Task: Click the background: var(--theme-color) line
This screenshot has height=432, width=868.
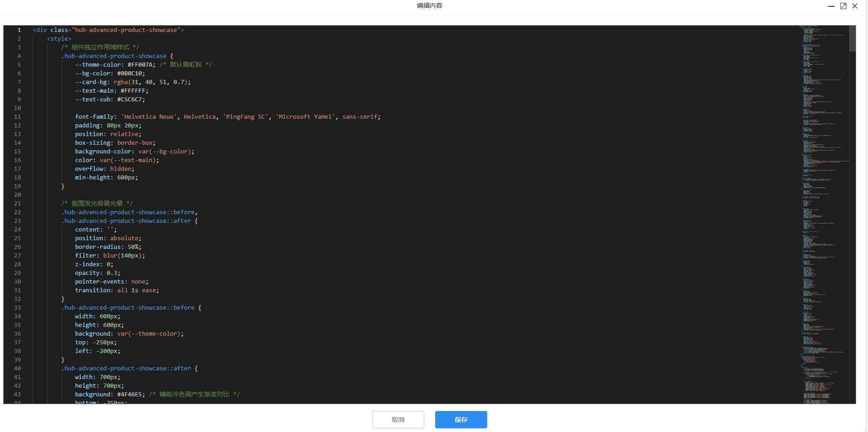Action: [x=129, y=334]
